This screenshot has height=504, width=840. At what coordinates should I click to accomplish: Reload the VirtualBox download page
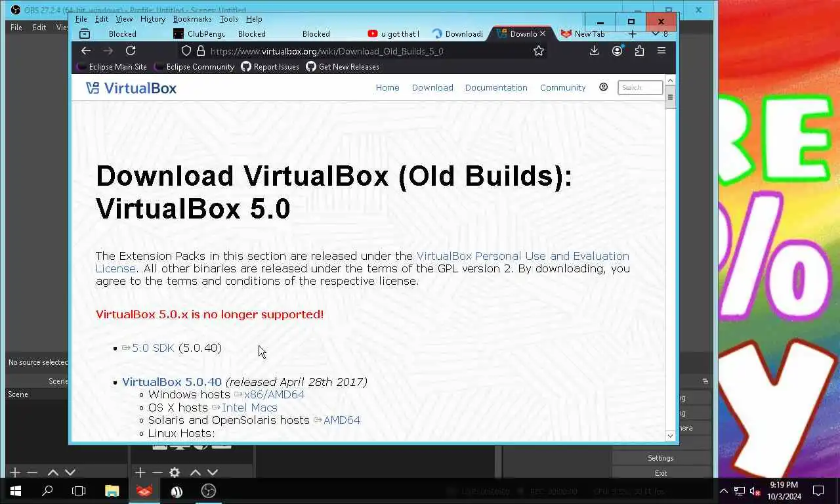(x=131, y=51)
